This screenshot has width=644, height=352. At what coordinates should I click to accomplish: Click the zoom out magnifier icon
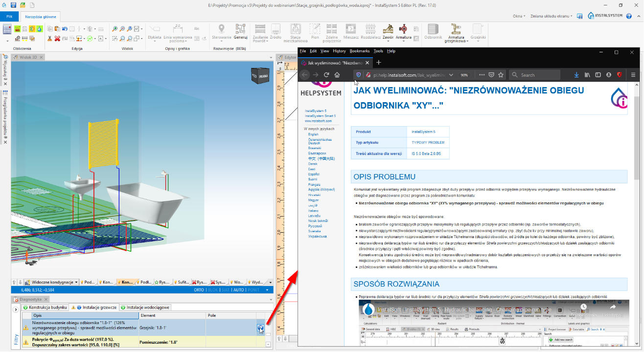pyautogui.click(x=122, y=29)
